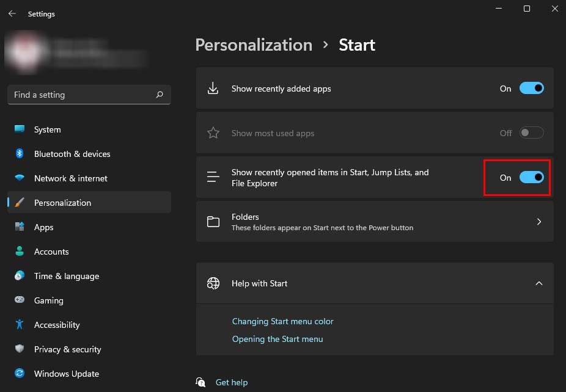566x392 pixels.
Task: Click the Network & internet wifi icon
Action: pos(20,178)
